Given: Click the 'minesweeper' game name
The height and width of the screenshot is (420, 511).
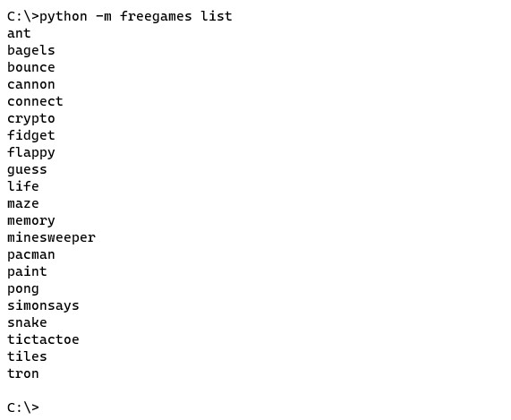Looking at the screenshot, I should pos(51,237).
